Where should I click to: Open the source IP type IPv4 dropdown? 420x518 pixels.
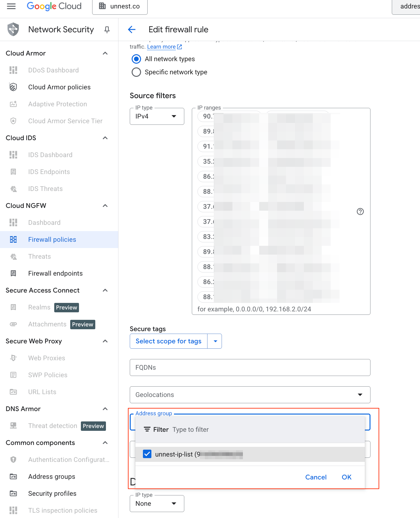157,116
